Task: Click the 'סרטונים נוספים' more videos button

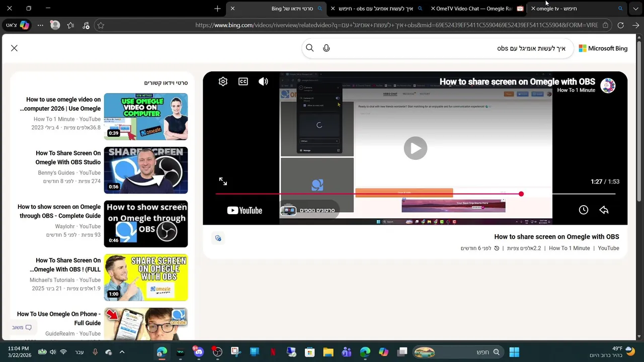Action: (x=309, y=210)
